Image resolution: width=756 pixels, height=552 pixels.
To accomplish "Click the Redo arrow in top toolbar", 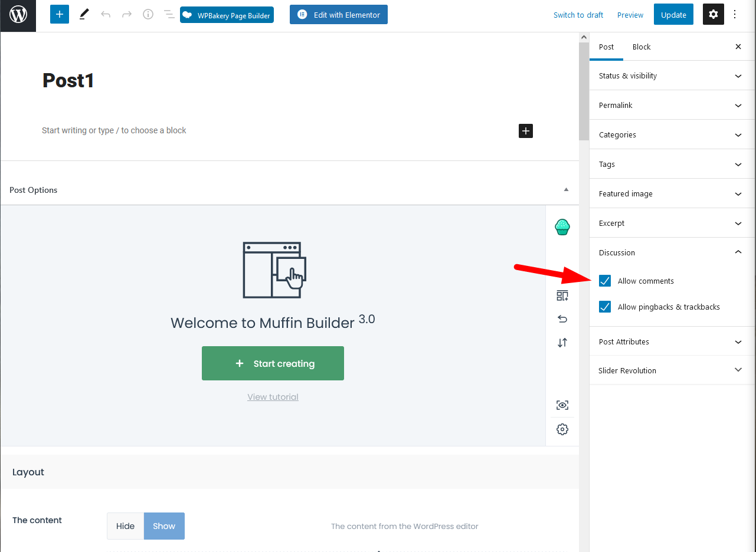I will [x=127, y=15].
